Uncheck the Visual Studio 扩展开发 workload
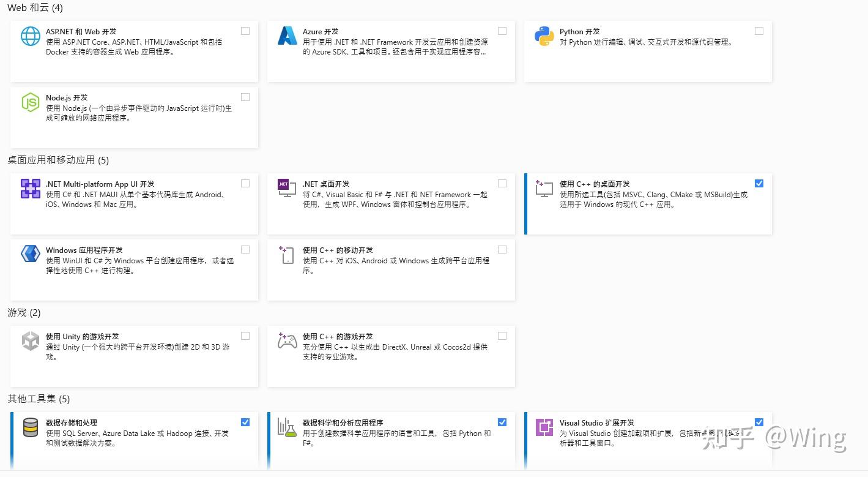Viewport: 868px width, 477px height. pos(759,422)
